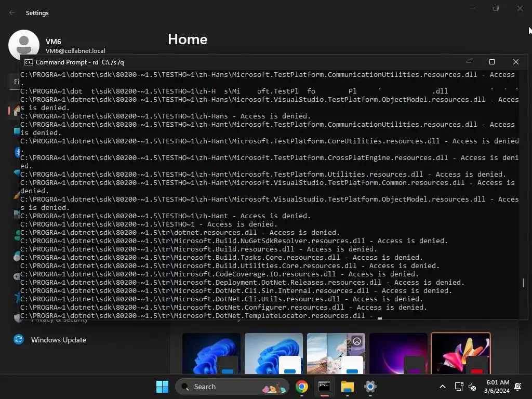Select the colorful flower theme thumbnail

(461, 353)
